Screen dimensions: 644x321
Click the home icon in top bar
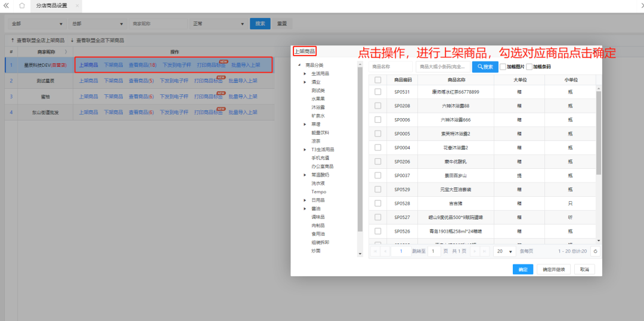click(x=22, y=5)
